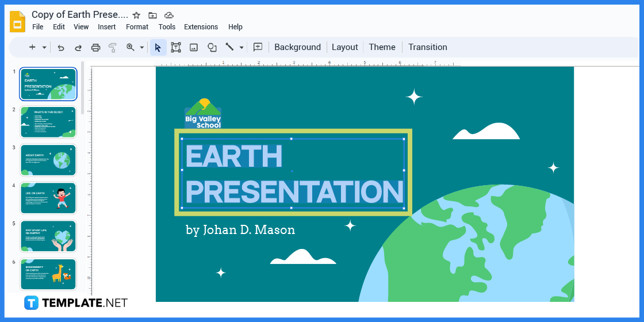644x322 pixels.
Task: Open the Extensions menu
Action: [x=201, y=26]
